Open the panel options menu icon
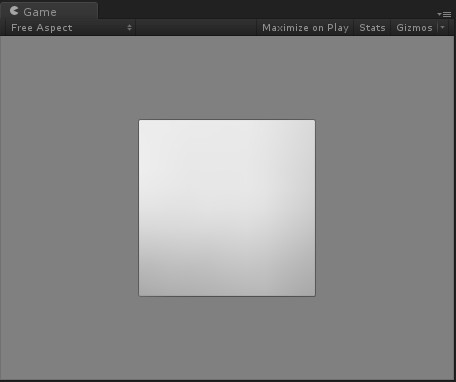Viewport: 456px width, 382px height. 444,14
